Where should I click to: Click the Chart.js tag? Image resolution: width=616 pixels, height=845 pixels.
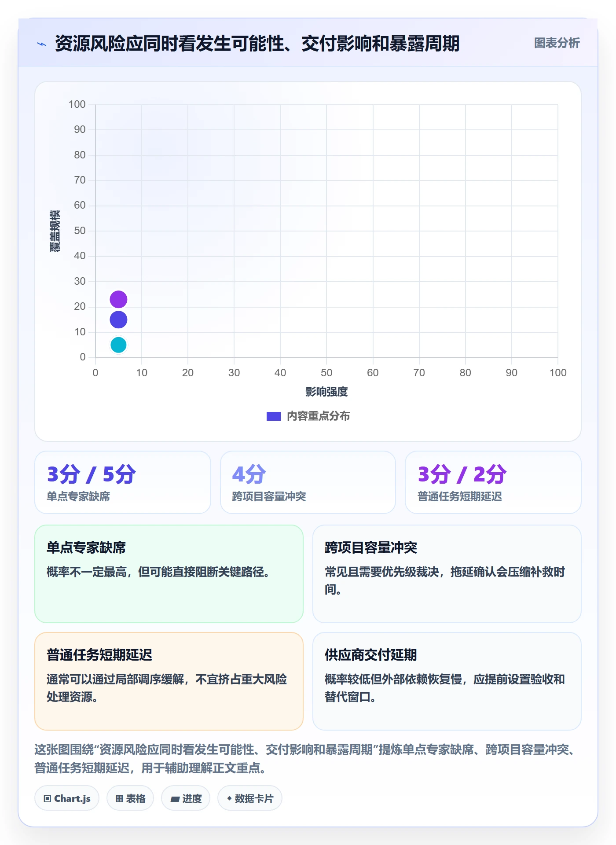click(x=67, y=798)
